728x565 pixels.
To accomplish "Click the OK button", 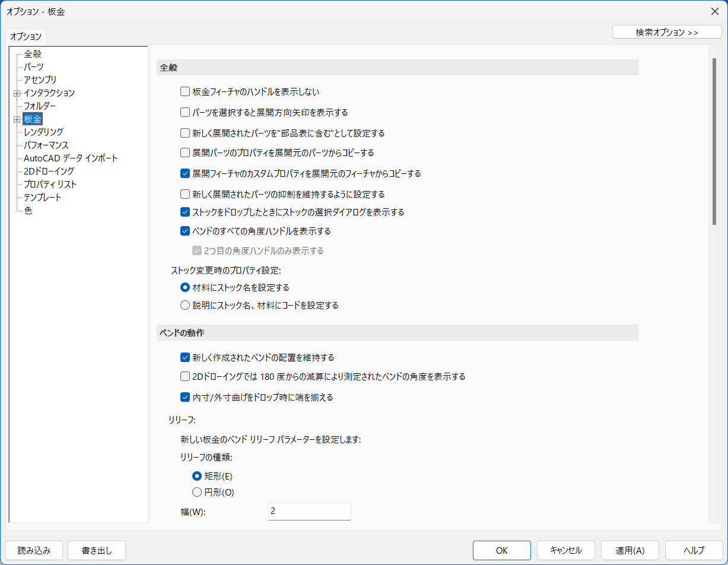I will point(501,550).
